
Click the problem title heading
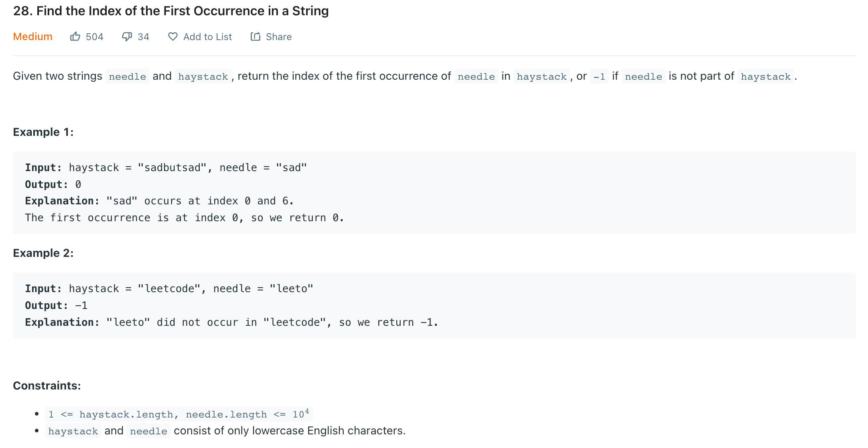[171, 11]
